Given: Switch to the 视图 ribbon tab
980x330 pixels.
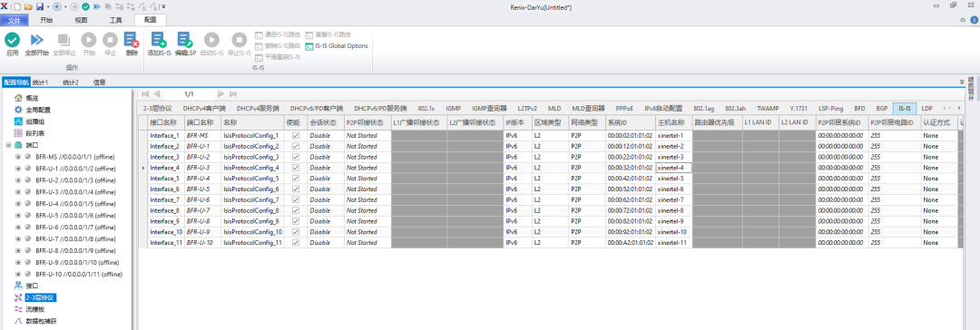Looking at the screenshot, I should point(82,20).
